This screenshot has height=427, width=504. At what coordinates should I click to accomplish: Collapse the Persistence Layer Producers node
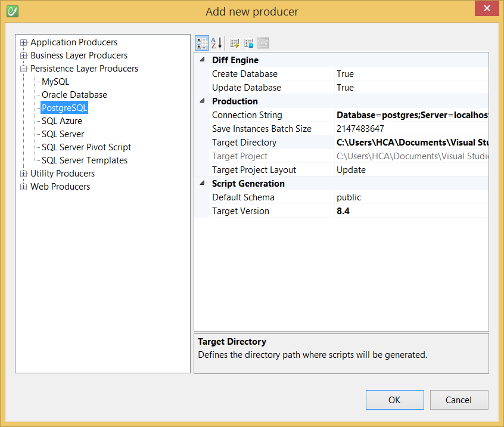[24, 69]
